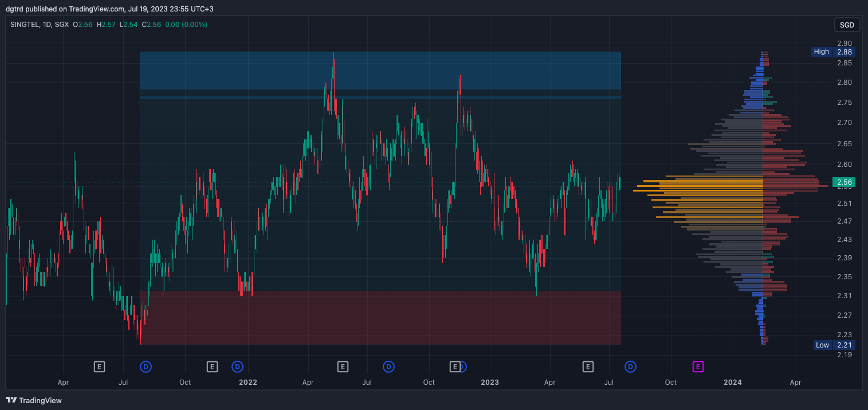Viewport: 868px width, 410px height.
Task: Click the 2.85 price axis label
Action: [x=845, y=63]
